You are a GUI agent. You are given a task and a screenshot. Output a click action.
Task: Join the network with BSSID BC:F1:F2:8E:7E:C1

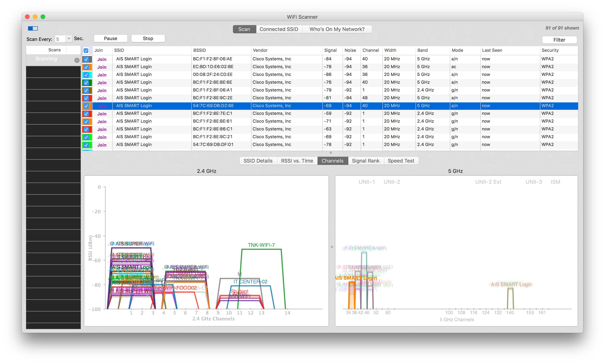pos(102,114)
